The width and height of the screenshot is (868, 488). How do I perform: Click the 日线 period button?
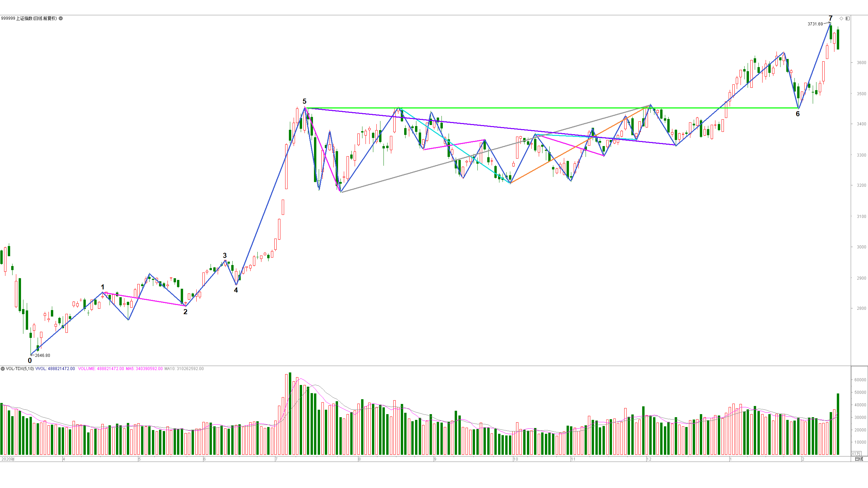(859, 459)
